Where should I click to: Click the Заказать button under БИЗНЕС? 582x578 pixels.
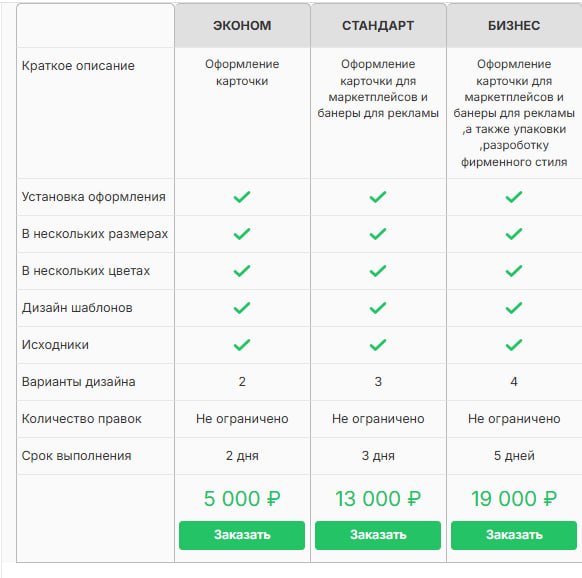tap(514, 535)
